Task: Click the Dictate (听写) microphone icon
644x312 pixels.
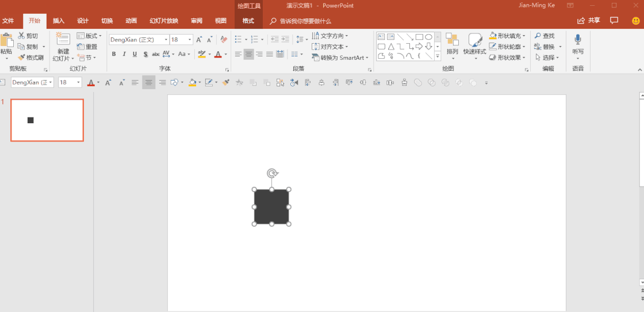Action: pyautogui.click(x=578, y=40)
